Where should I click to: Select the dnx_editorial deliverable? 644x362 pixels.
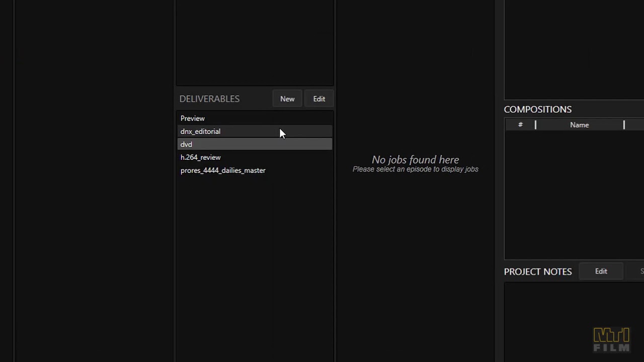click(200, 132)
